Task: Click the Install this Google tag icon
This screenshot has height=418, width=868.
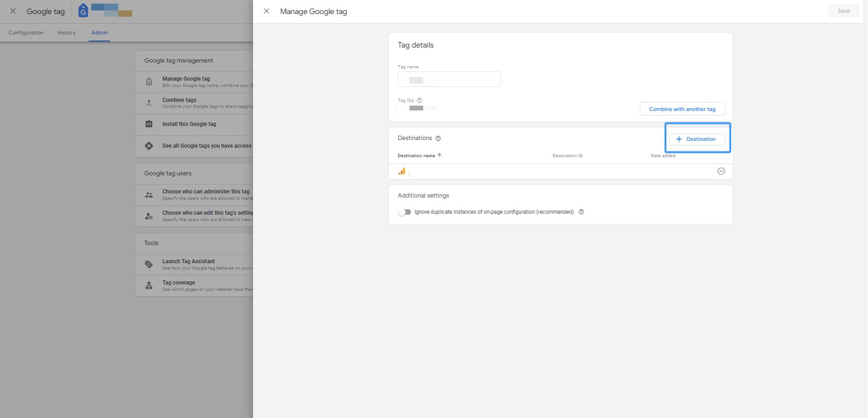Action: [x=149, y=124]
